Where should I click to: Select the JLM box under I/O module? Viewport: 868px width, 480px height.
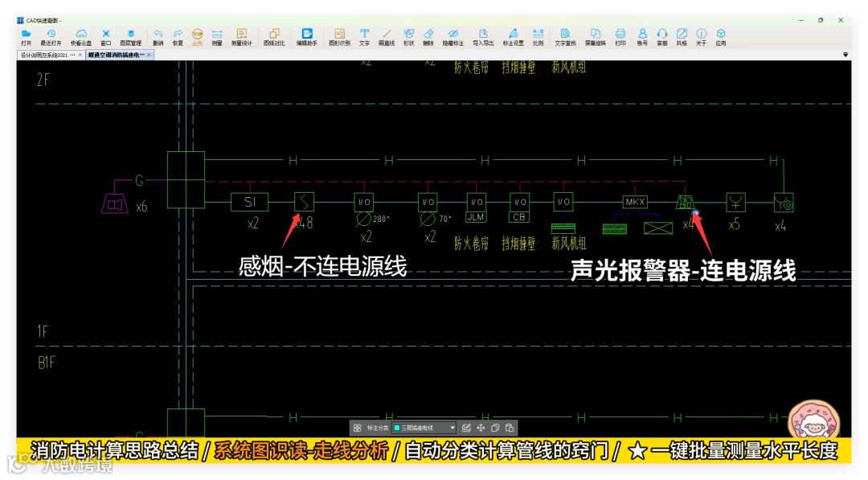[476, 217]
